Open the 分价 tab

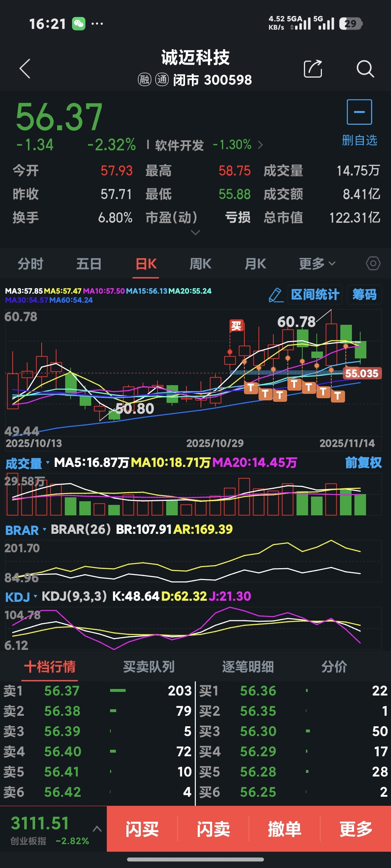pyautogui.click(x=334, y=667)
